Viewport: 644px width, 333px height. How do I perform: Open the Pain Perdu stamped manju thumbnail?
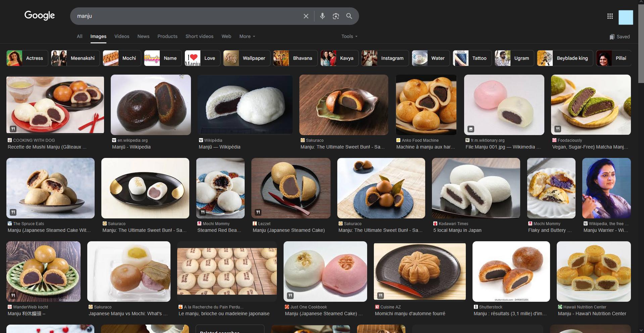[227, 272]
